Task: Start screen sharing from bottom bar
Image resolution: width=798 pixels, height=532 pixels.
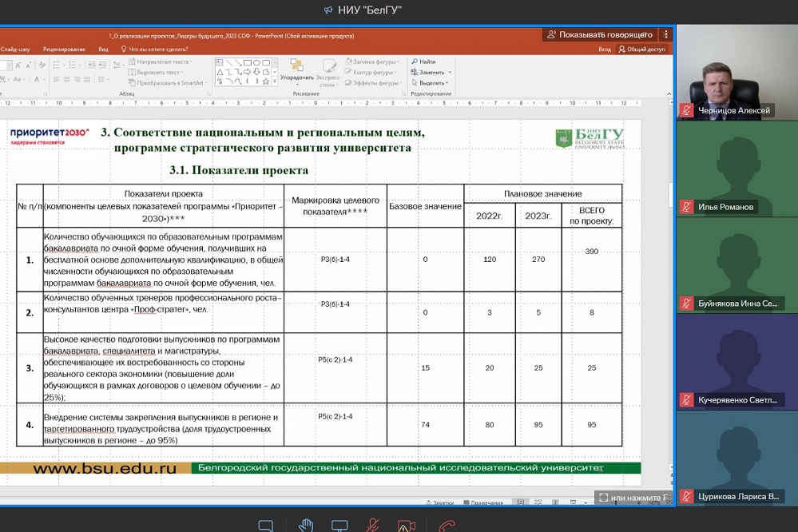Action: (x=339, y=526)
